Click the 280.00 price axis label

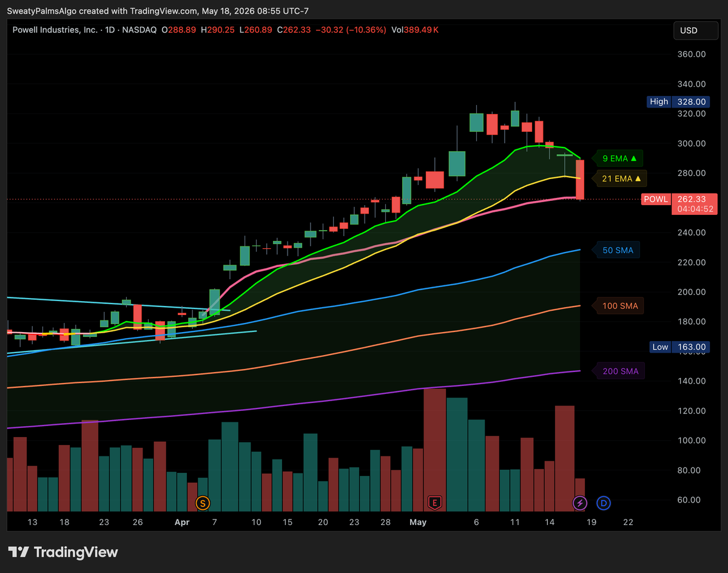692,173
